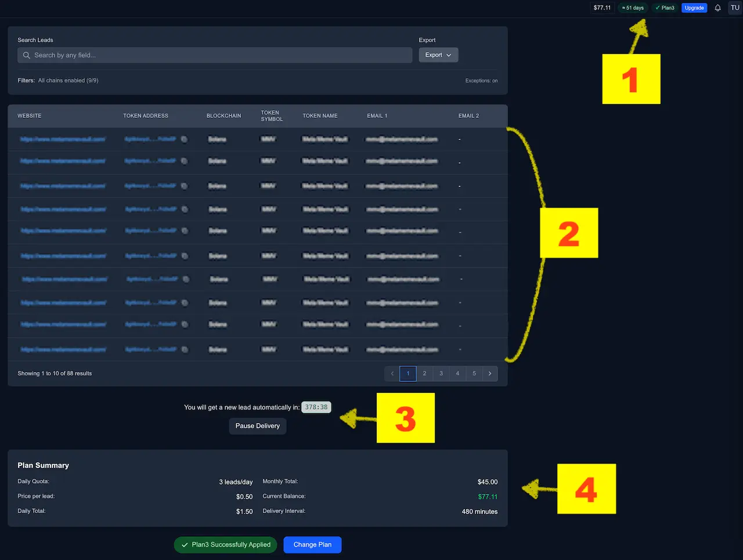
Task: Open the Export dropdown
Action: 438,55
